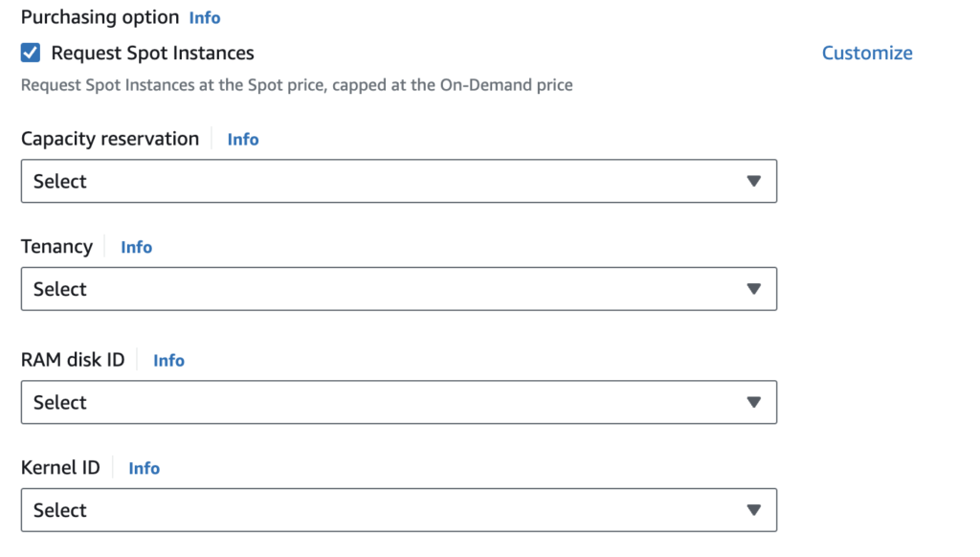Open Info link next to Purchasing option
Image resolution: width=980 pixels, height=557 pixels.
point(205,17)
